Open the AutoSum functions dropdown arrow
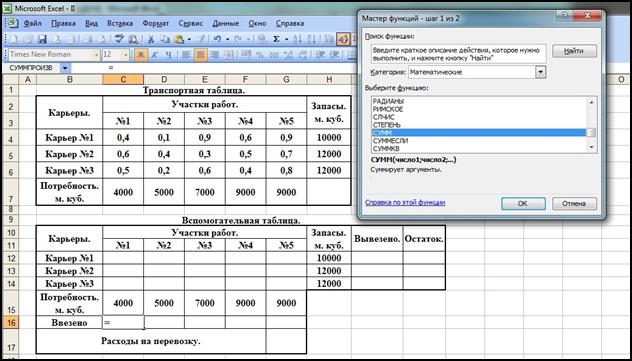 tap(286, 39)
